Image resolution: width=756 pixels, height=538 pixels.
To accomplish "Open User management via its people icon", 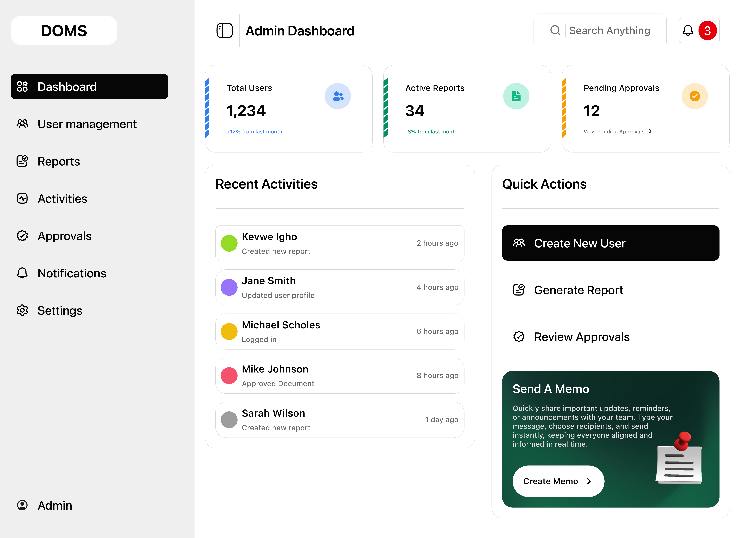I will click(x=22, y=124).
